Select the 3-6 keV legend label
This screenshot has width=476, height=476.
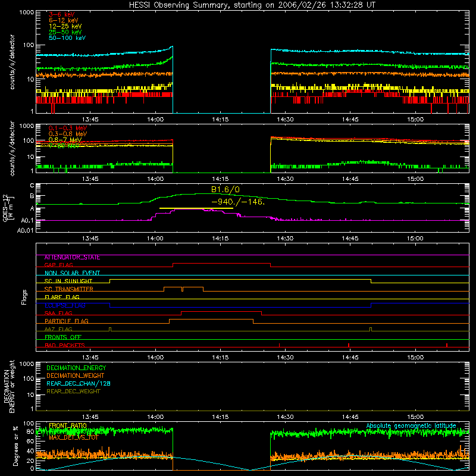61,14
